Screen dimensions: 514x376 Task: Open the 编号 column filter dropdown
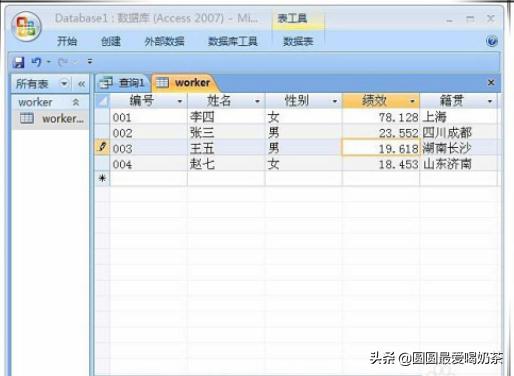click(x=180, y=101)
